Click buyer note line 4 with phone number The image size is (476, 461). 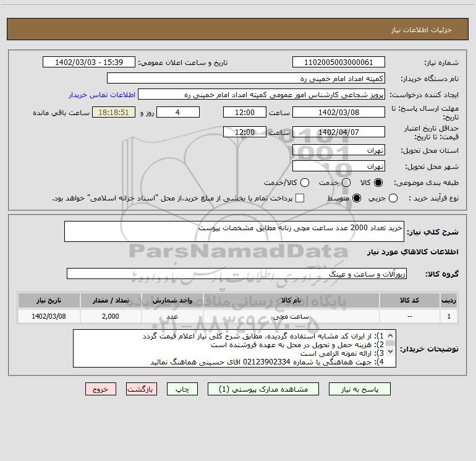267,362
